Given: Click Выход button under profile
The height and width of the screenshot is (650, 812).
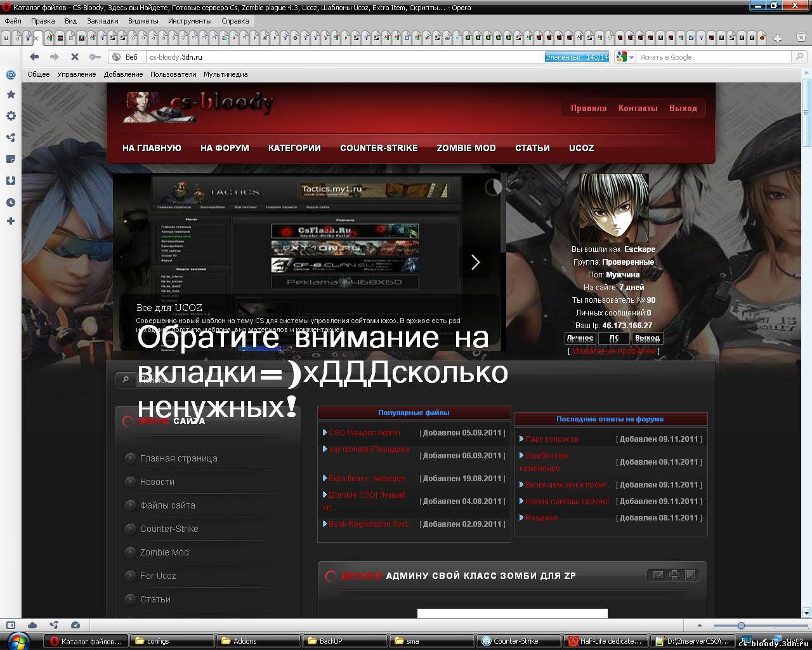Looking at the screenshot, I should (x=647, y=338).
